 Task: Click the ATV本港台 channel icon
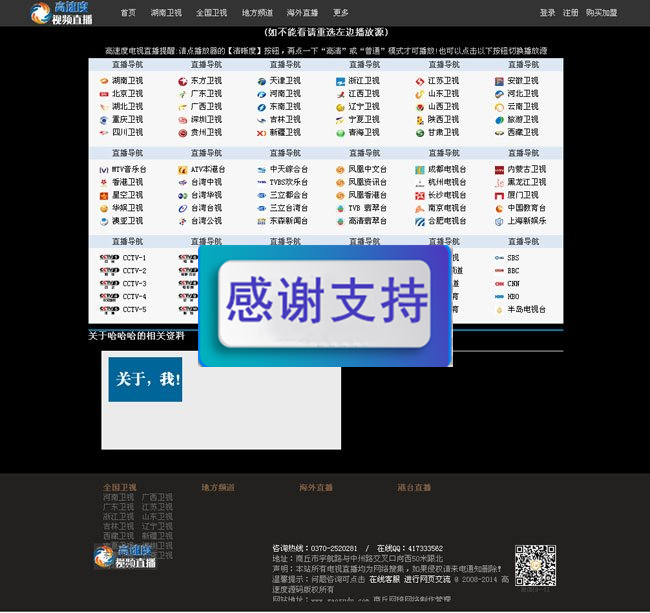point(182,170)
